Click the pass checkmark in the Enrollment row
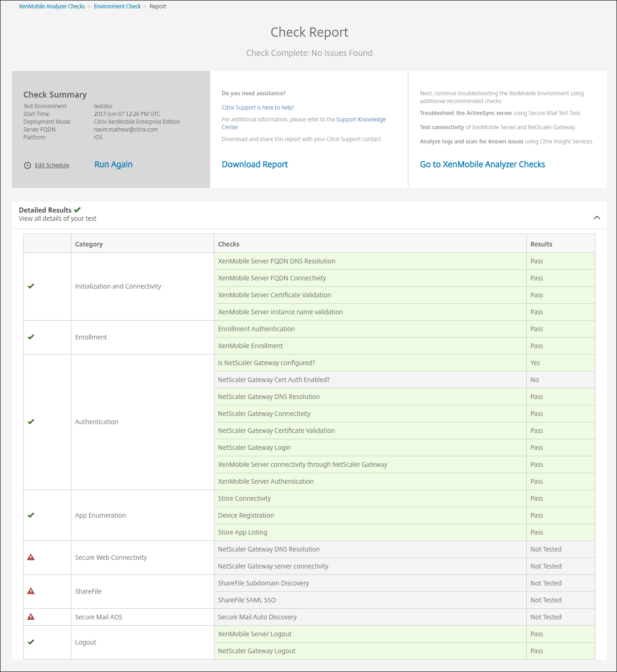This screenshot has height=672, width=617. pos(31,337)
